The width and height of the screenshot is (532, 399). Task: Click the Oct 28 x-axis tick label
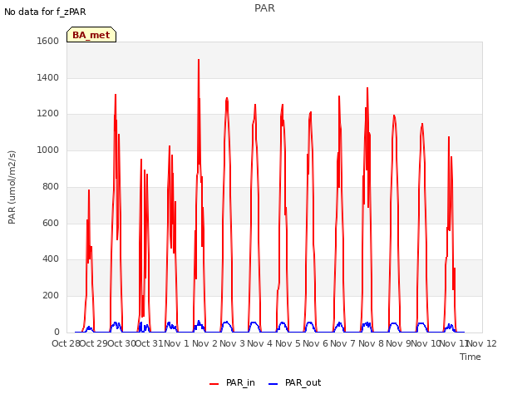pos(66,343)
